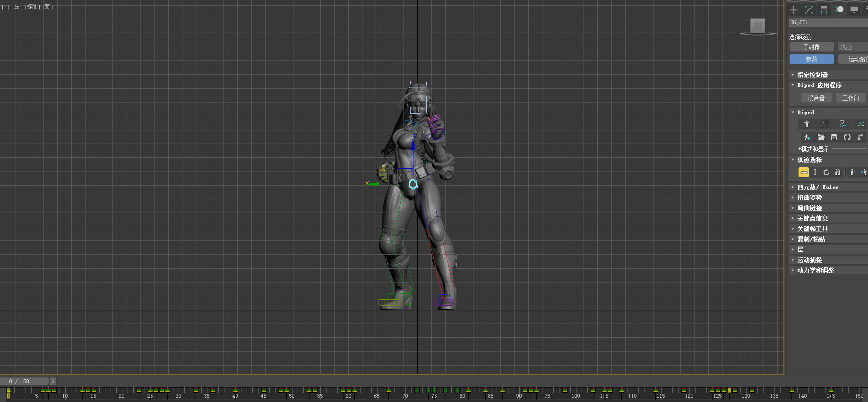The image size is (868, 402).
Task: Expand the 复制/粘贴 rollout
Action: (x=811, y=239)
